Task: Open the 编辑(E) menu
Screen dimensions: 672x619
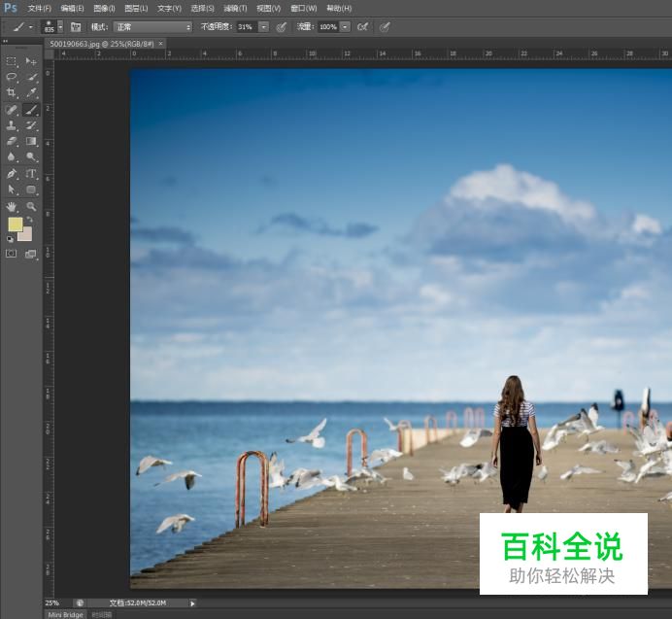Action: pyautogui.click(x=72, y=8)
